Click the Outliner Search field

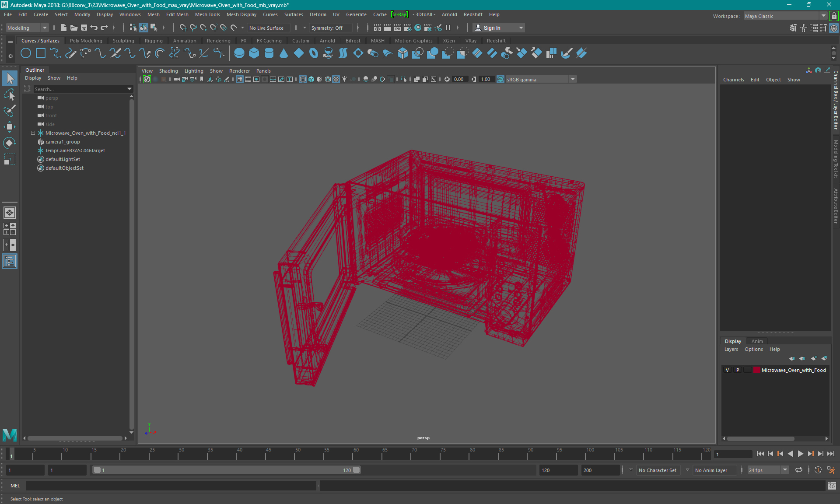coord(79,89)
